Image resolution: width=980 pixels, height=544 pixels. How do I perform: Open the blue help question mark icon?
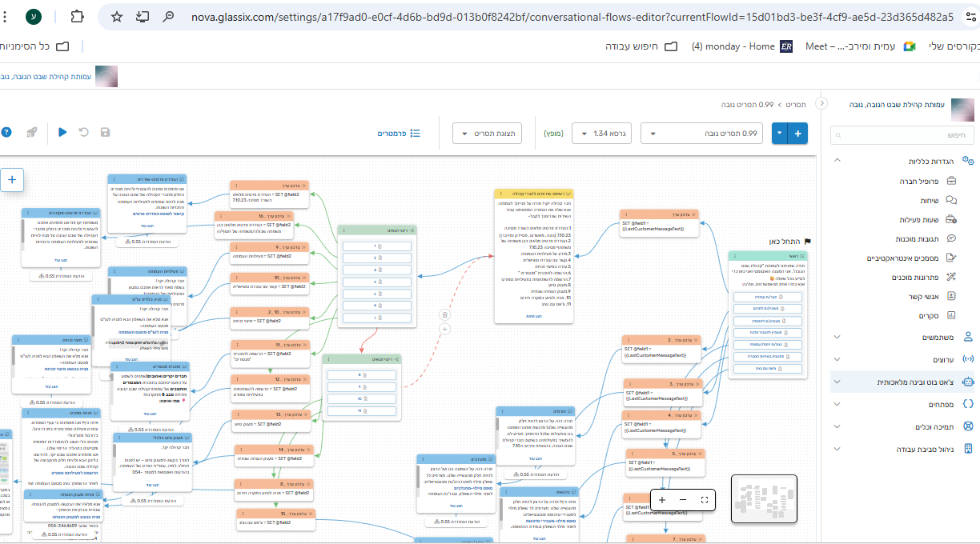tap(6, 132)
